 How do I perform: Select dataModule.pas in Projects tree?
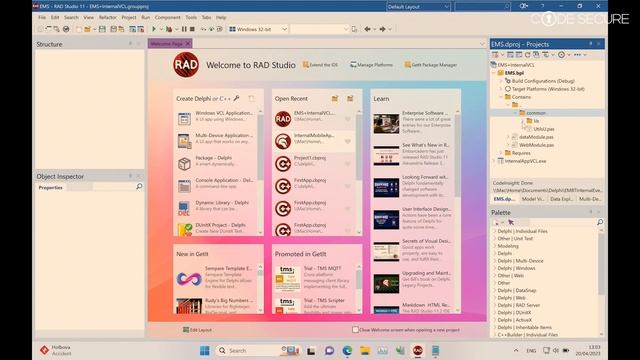(536, 137)
